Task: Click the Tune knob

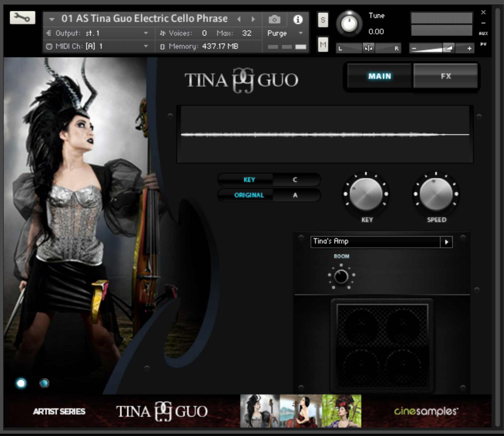Action: (x=349, y=24)
